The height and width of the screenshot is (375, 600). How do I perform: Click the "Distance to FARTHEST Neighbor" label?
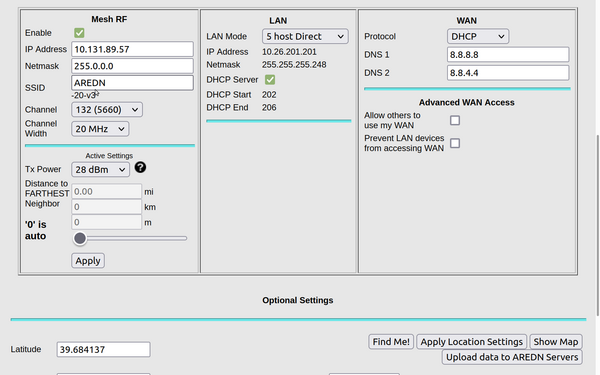coord(47,194)
